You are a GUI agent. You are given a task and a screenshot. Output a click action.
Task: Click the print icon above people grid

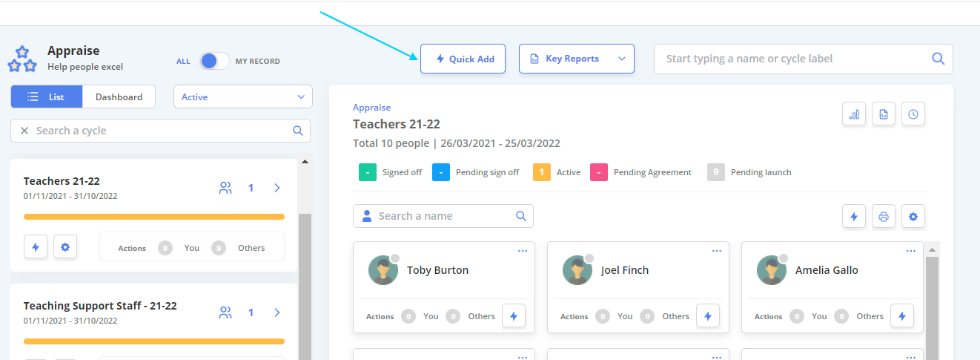coord(884,217)
